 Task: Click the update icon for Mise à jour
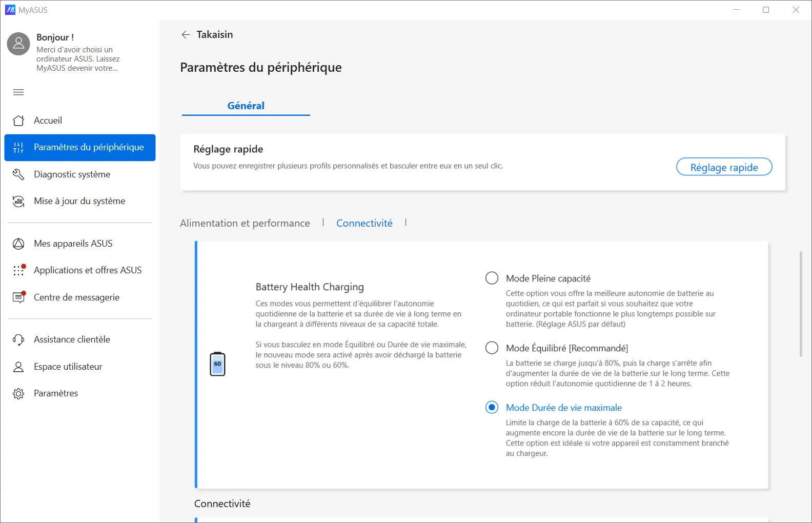coord(18,201)
